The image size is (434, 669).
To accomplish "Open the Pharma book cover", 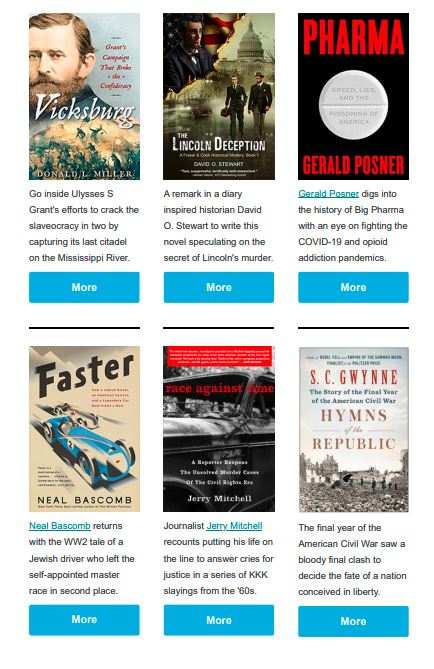I will pos(353,96).
